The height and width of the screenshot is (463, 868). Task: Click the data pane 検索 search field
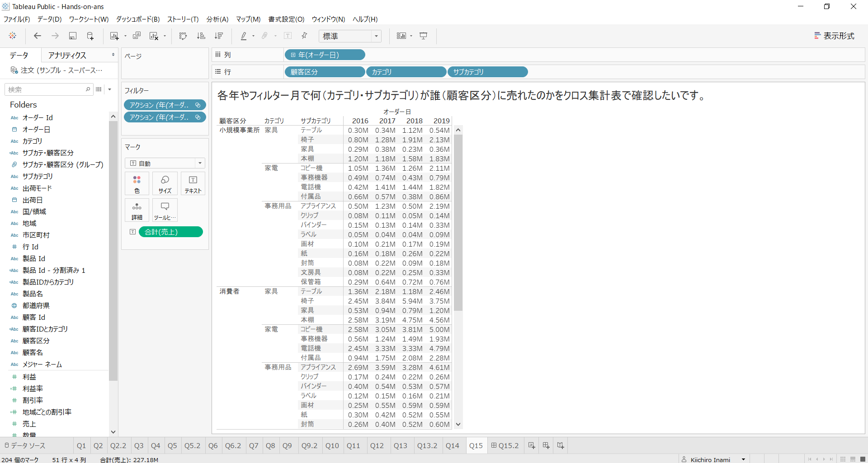[49, 89]
